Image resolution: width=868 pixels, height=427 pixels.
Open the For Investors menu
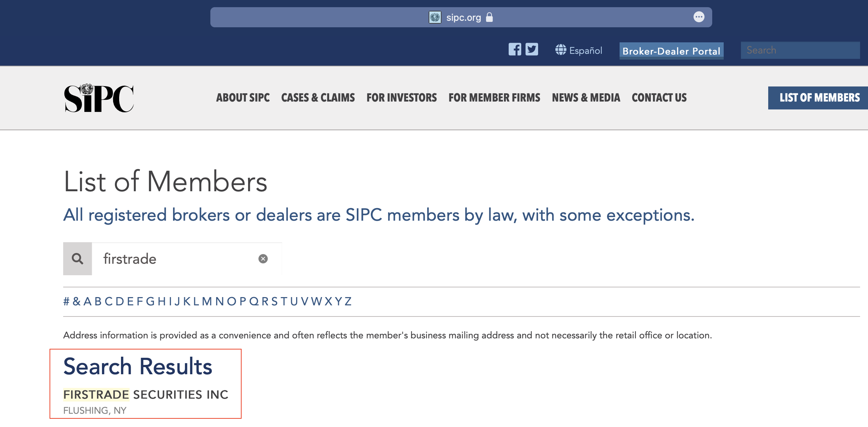402,98
